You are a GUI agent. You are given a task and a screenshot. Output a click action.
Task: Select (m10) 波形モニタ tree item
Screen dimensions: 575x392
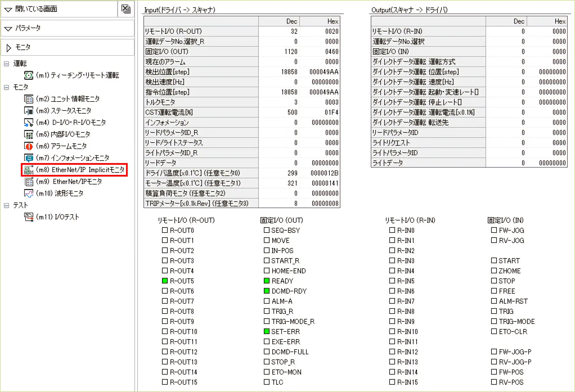click(60, 193)
